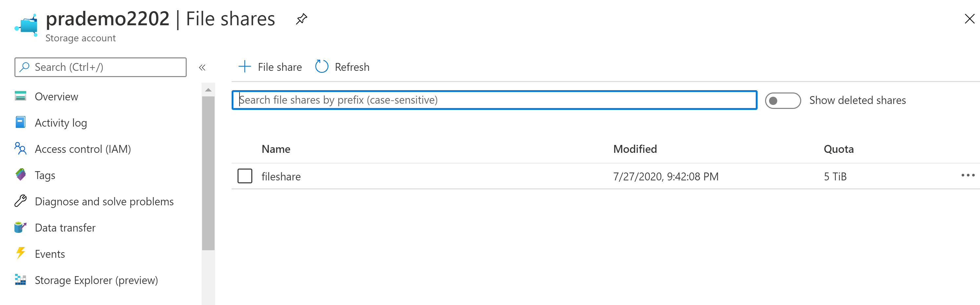980x305 pixels.
Task: Click the Overview icon in sidebar
Action: coord(21,96)
